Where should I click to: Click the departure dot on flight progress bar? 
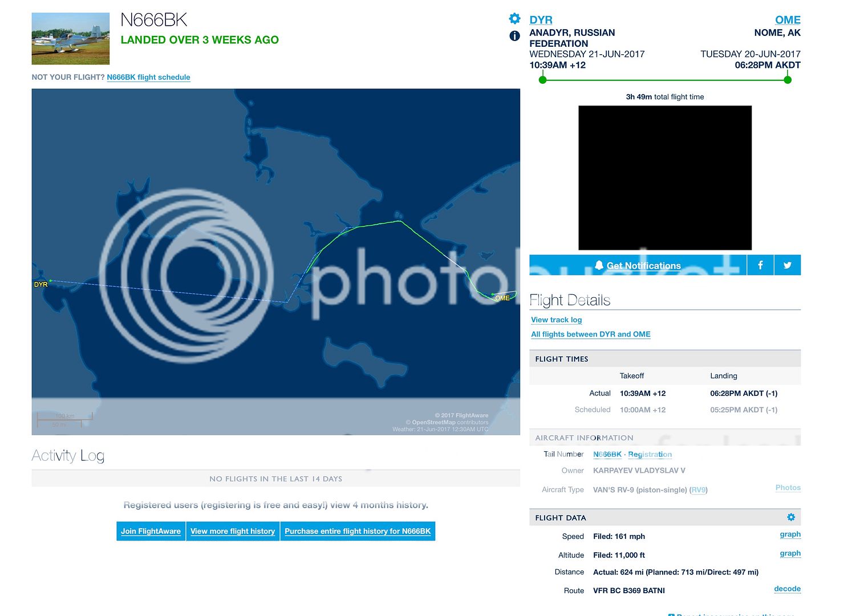[542, 80]
